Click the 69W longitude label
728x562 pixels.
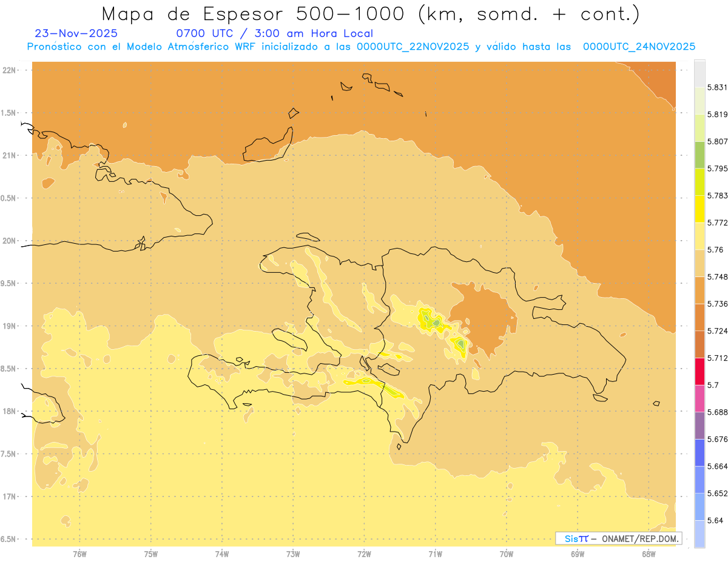(x=578, y=554)
